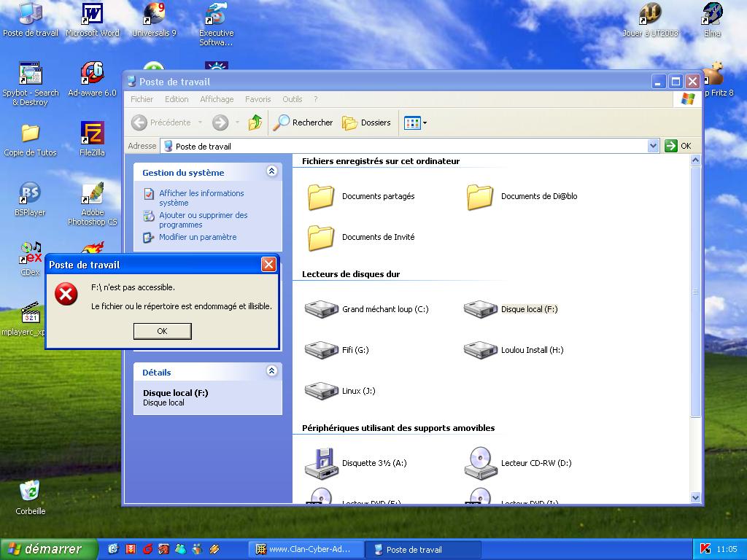Open the Affichage menu

[217, 99]
